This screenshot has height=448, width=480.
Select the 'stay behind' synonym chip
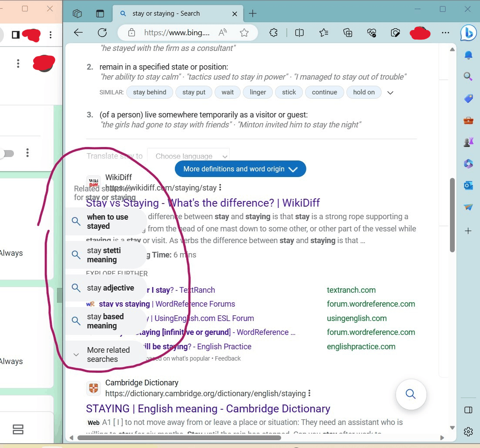click(150, 92)
